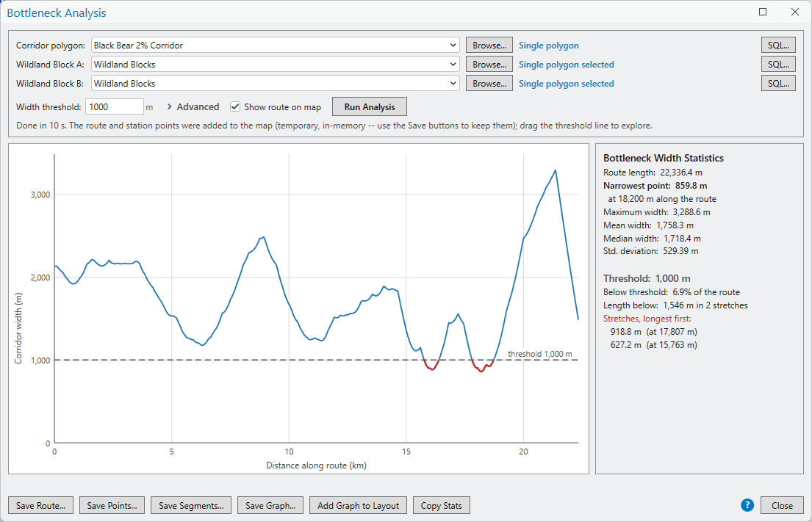Click the 'threshold 1,000 m' graph label

[x=539, y=354]
